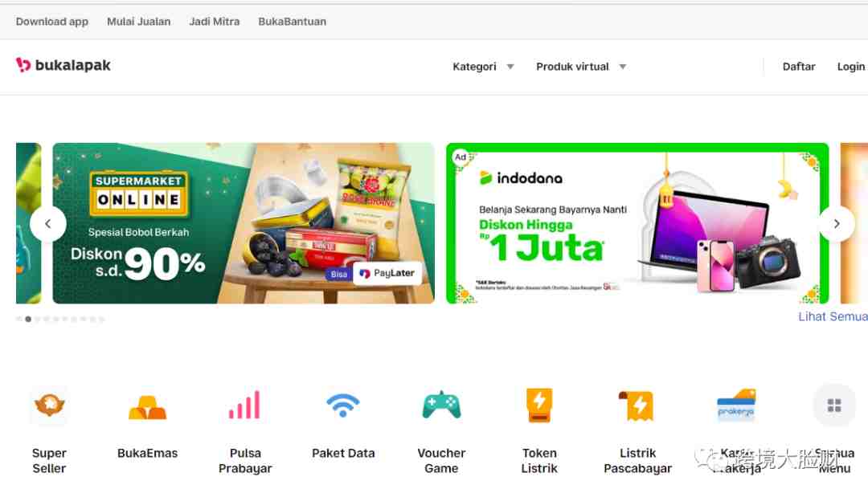Screen dimensions: 868x497
Task: Advance to the next banner slide
Action: (x=837, y=223)
